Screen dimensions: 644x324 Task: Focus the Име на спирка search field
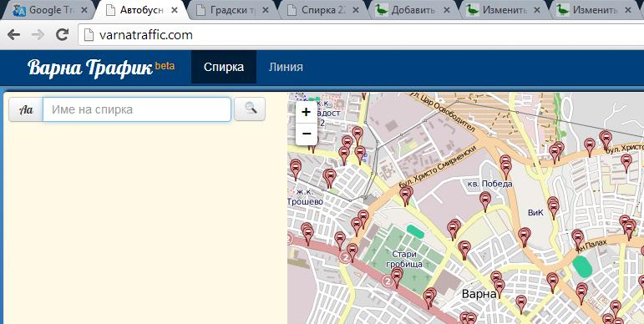coord(137,109)
